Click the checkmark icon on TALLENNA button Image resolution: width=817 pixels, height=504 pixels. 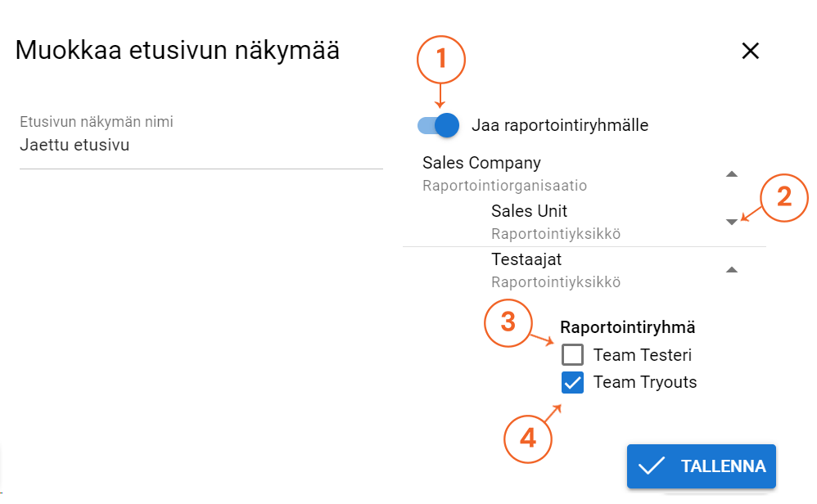(x=652, y=466)
